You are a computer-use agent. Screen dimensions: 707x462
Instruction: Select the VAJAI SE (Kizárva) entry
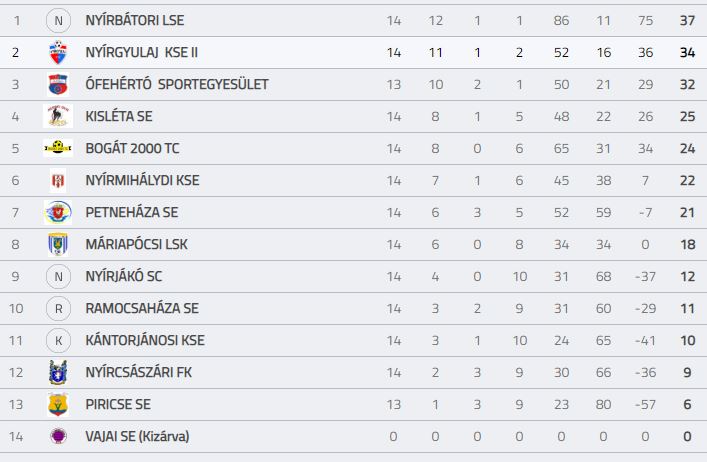click(138, 436)
